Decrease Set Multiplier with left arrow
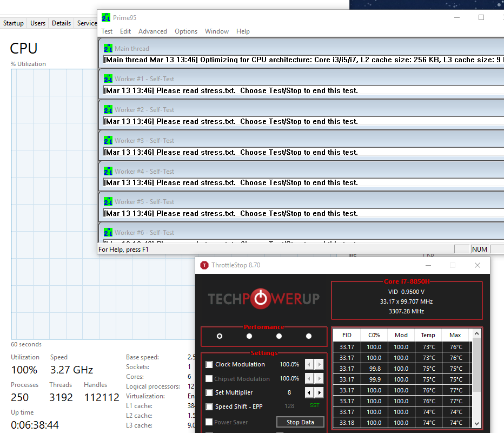 pyautogui.click(x=309, y=392)
